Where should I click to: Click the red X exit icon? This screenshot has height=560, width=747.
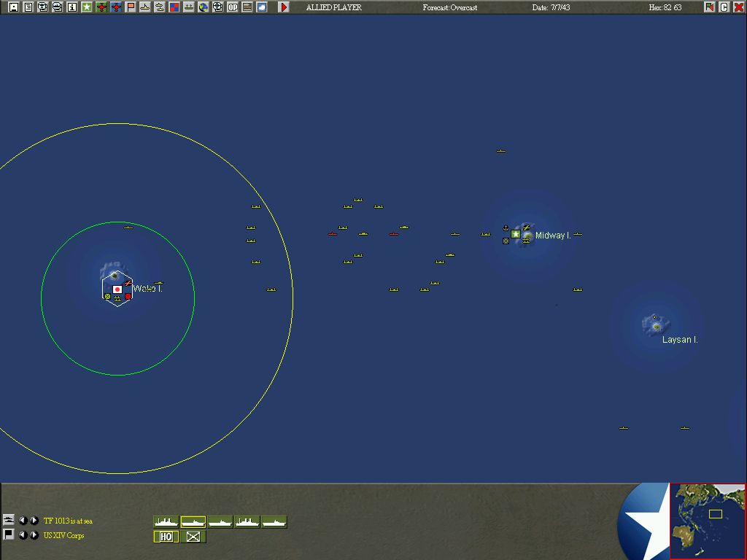pos(739,7)
